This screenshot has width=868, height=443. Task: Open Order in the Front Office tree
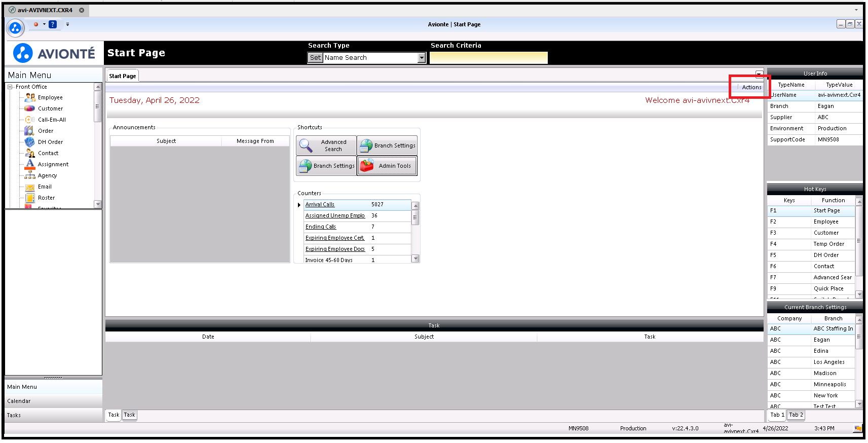(x=46, y=131)
